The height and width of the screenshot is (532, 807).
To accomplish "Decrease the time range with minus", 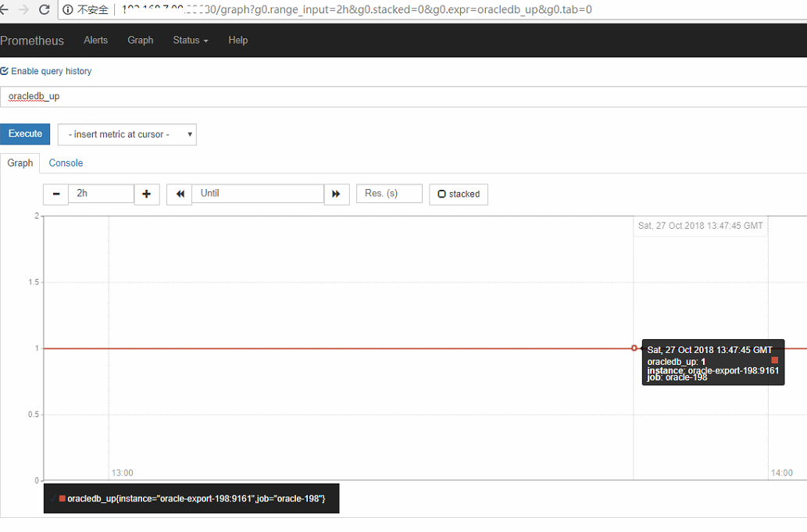I will click(56, 194).
